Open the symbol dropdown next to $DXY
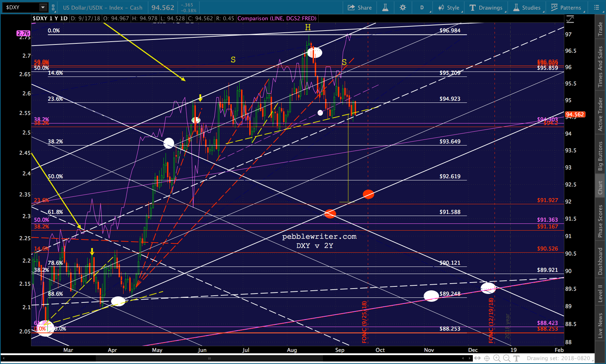 tap(43, 7)
